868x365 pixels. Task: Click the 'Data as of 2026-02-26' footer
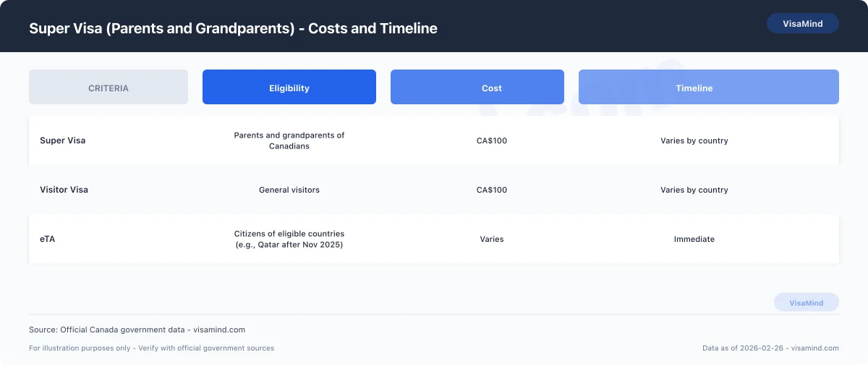(x=770, y=348)
